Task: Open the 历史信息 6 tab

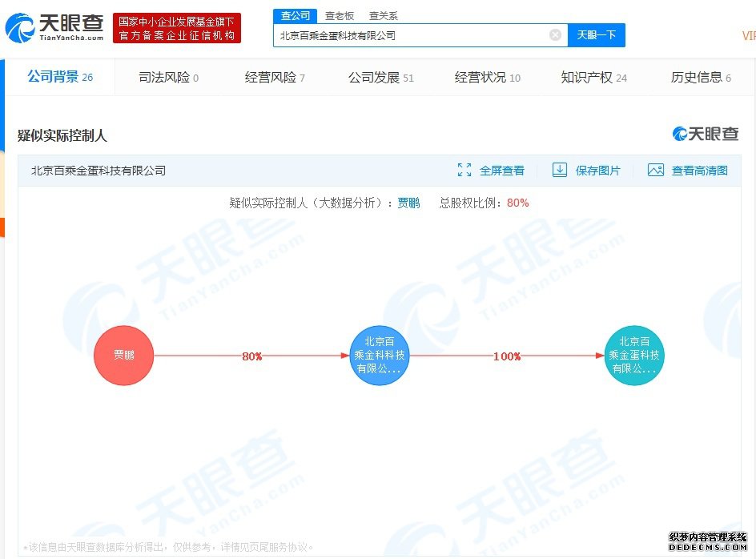Action: point(701,77)
